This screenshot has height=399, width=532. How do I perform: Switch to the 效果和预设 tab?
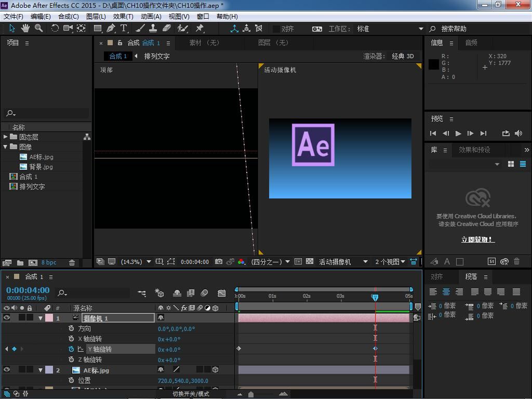pyautogui.click(x=474, y=150)
